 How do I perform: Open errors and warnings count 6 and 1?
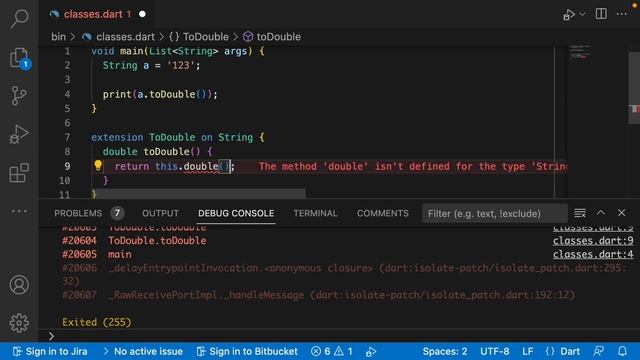[x=331, y=351]
